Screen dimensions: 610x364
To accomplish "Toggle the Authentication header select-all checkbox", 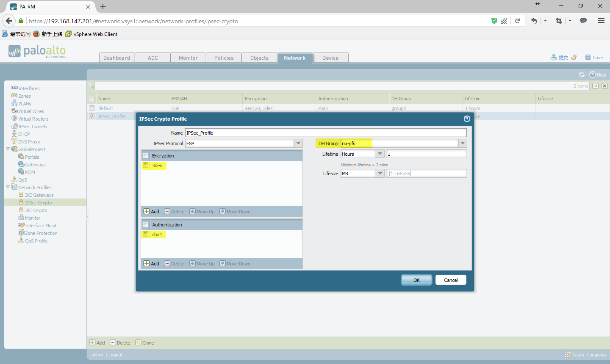I will point(146,225).
